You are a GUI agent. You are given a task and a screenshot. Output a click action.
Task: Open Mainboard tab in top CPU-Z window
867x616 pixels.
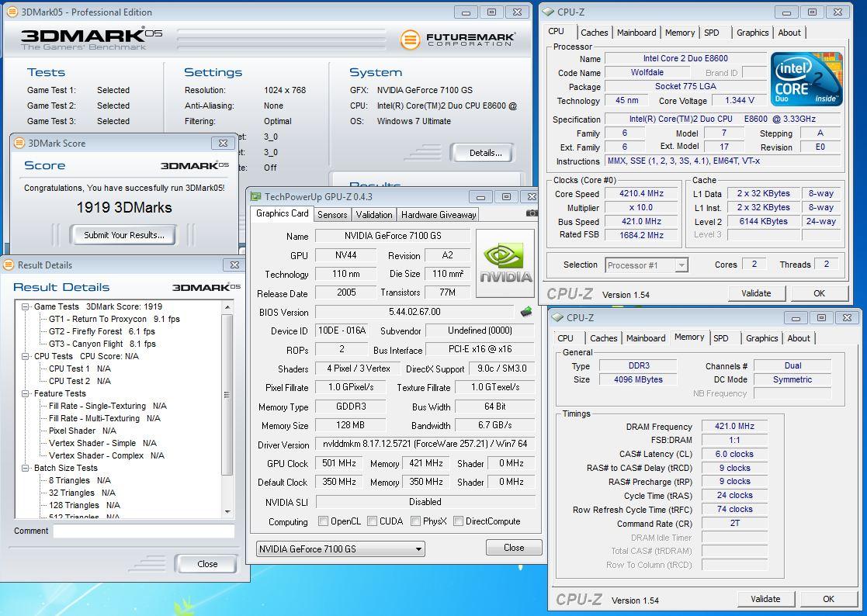pyautogui.click(x=636, y=33)
